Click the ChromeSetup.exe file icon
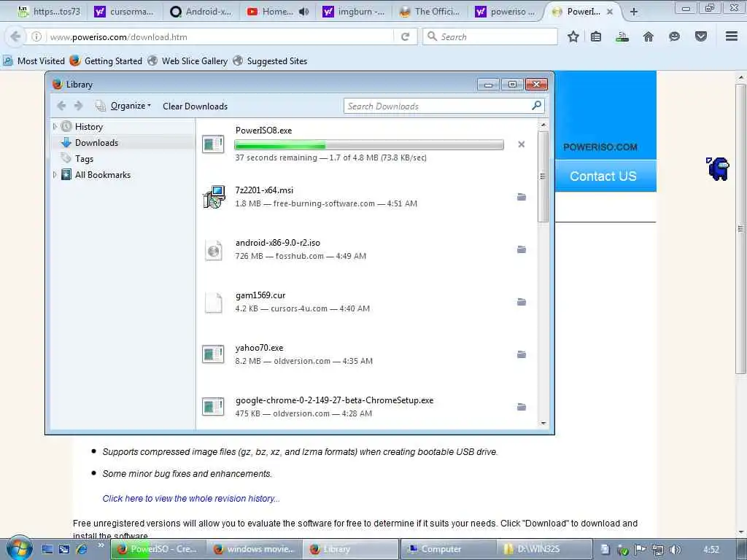747x560 pixels. coord(213,407)
